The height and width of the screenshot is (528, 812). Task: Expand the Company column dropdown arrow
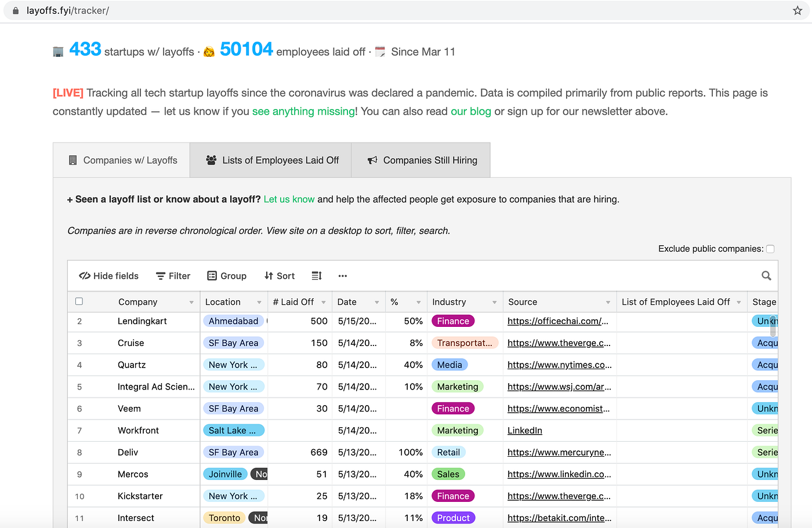pos(191,303)
